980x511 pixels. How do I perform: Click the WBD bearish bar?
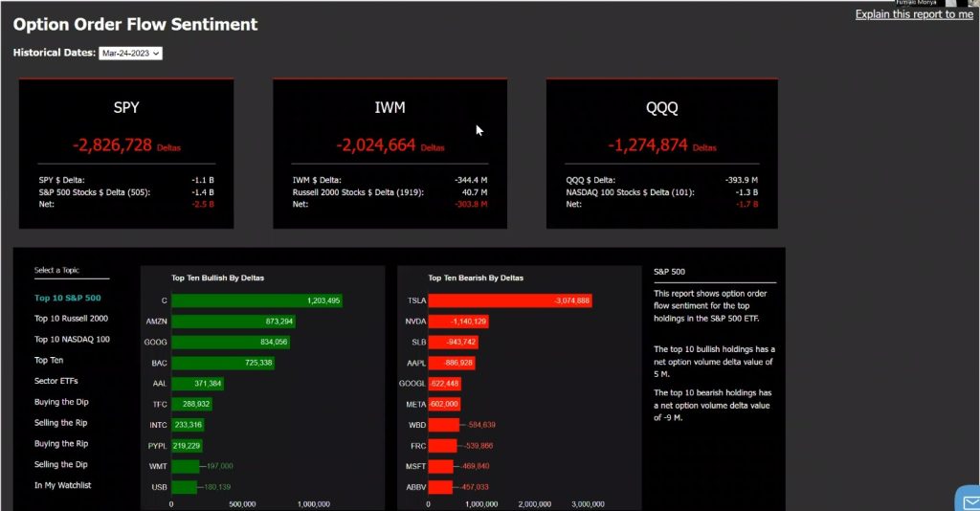coord(444,425)
